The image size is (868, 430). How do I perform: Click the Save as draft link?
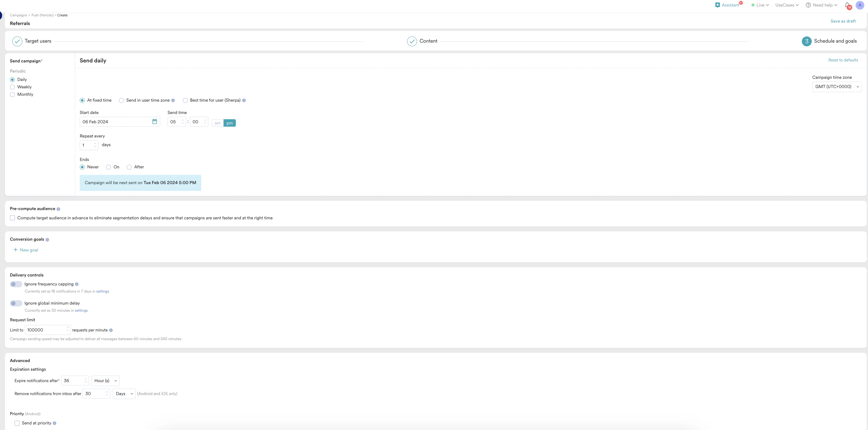tap(843, 21)
